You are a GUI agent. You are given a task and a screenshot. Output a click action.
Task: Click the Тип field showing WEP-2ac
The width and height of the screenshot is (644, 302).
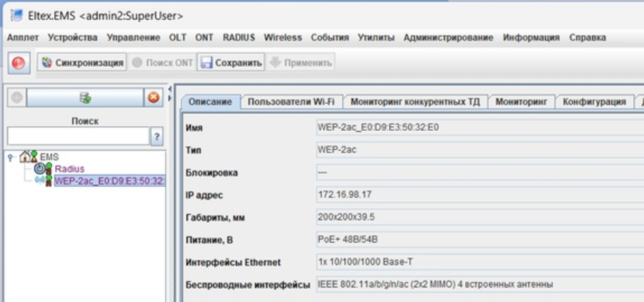coord(479,150)
